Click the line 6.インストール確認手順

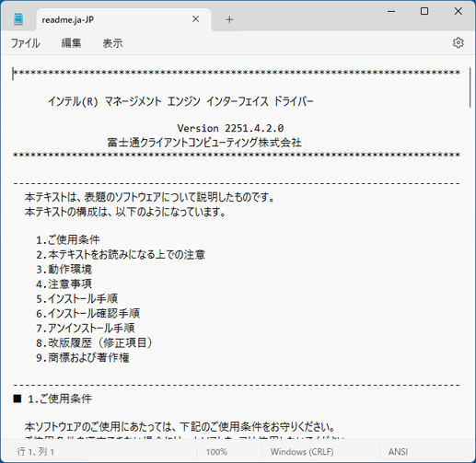click(87, 313)
